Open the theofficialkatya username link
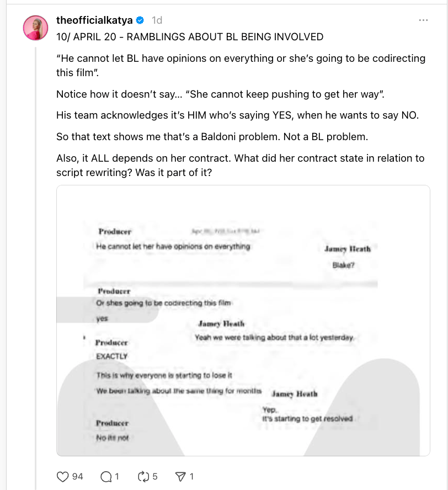Screen dimensions: 448x490 [94, 20]
